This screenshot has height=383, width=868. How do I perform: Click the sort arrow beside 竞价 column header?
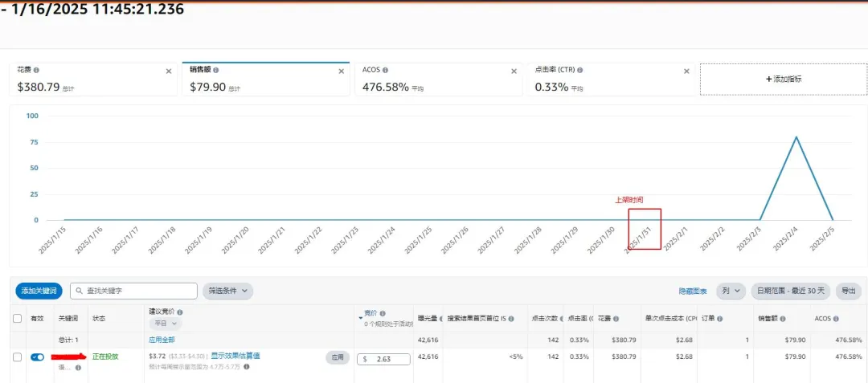(x=361, y=318)
